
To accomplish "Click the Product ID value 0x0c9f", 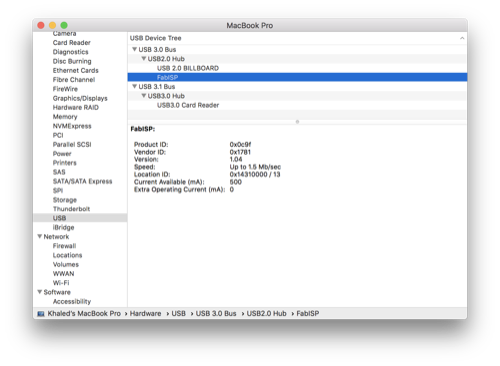I will tap(240, 144).
